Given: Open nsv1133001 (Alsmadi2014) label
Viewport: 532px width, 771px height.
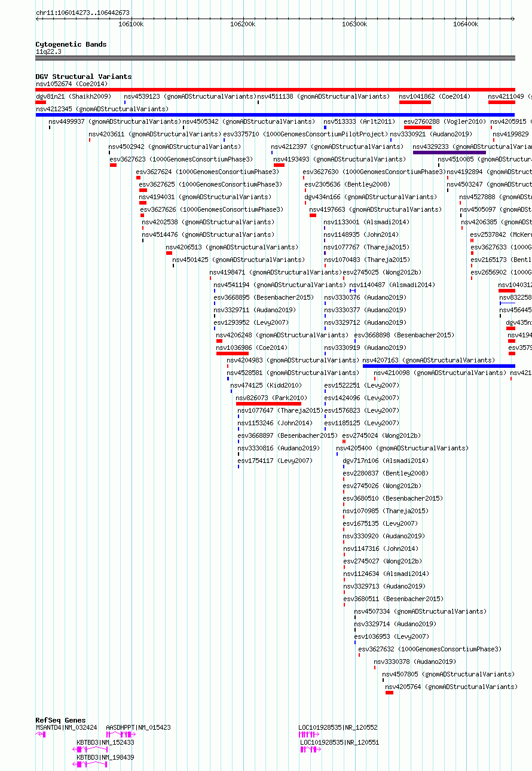Looking at the screenshot, I should coord(366,222).
